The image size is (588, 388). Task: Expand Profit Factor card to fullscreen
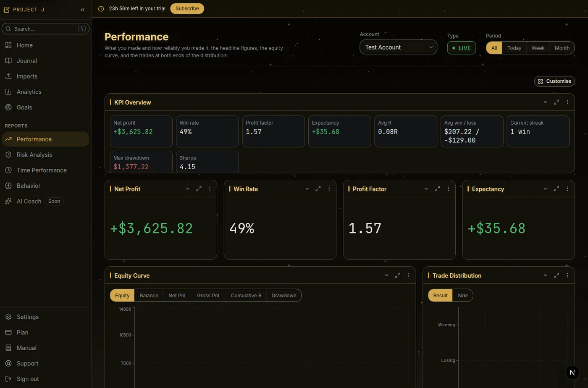click(437, 189)
